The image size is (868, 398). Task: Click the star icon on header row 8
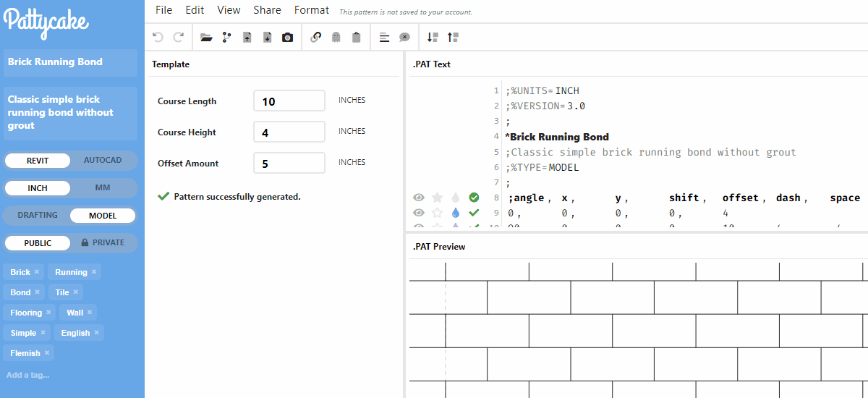[437, 197]
